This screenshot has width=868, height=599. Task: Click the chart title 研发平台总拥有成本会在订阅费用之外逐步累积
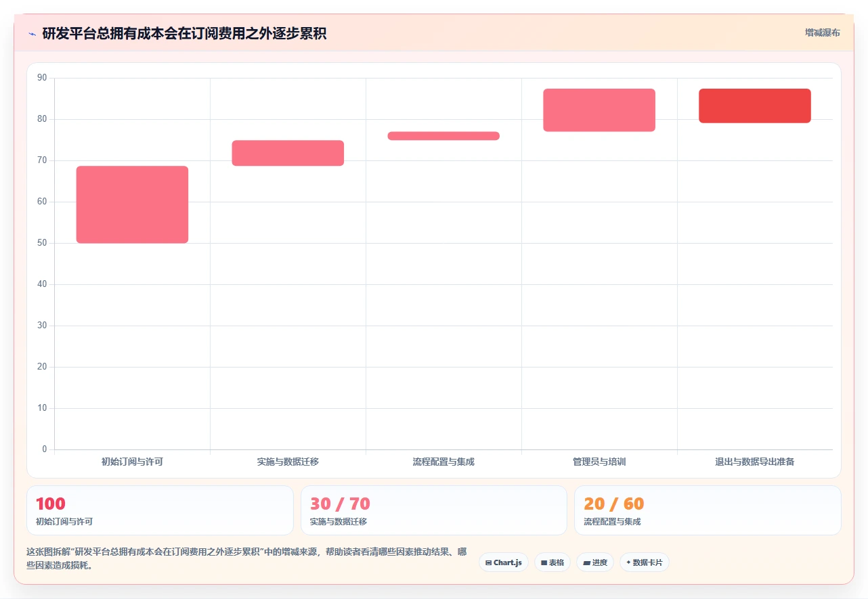(184, 33)
